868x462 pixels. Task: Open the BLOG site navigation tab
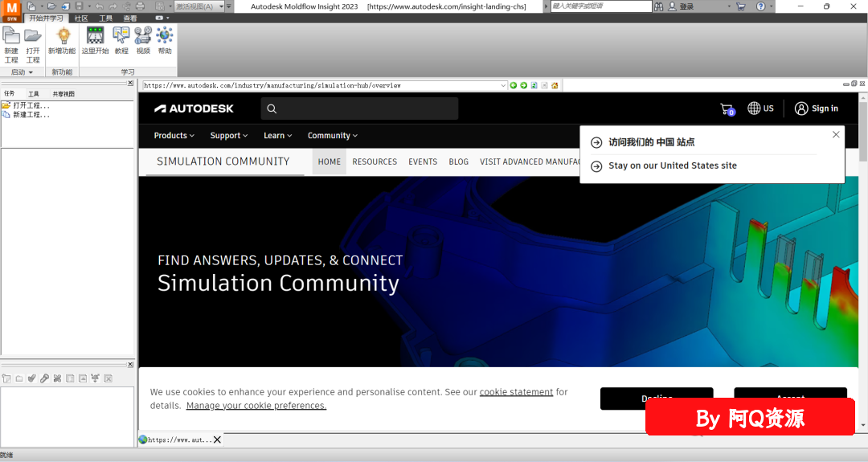pos(458,161)
